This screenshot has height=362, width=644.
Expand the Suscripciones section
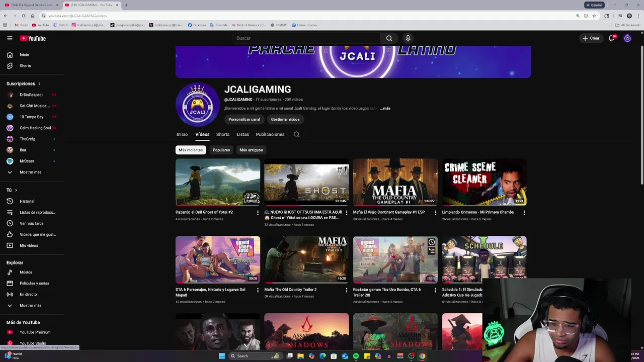click(24, 83)
